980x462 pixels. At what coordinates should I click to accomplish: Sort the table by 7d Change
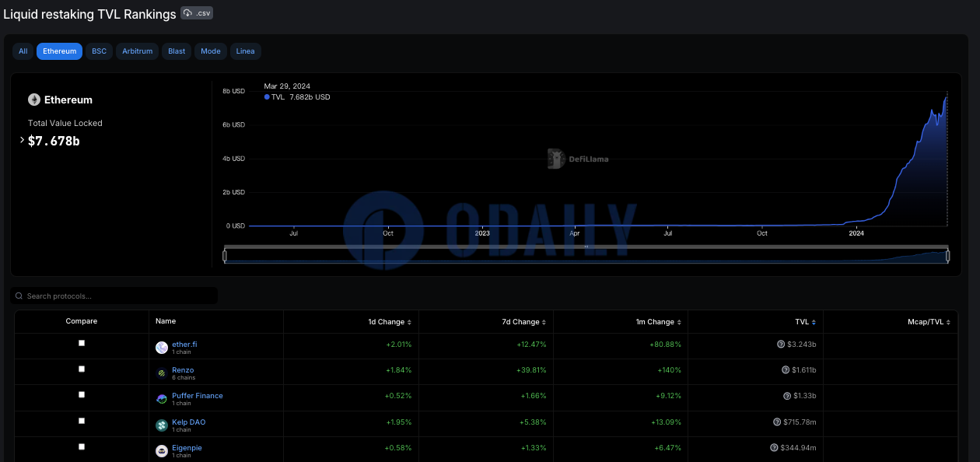point(526,322)
